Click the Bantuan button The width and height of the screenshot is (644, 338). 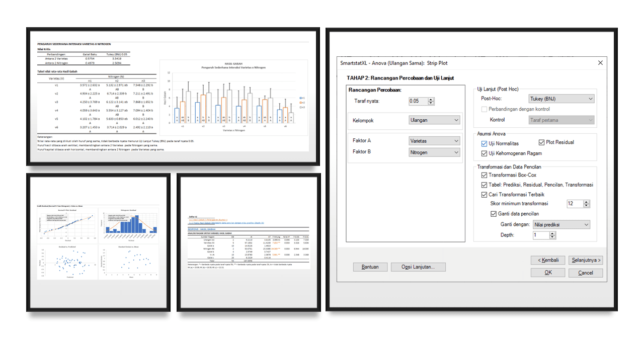coord(370,267)
